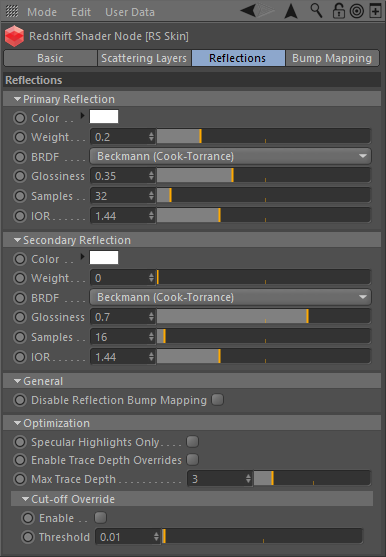Viewport: 386px width, 557px height.
Task: Open Primary Reflection BRDF dropdown
Action: tap(230, 156)
